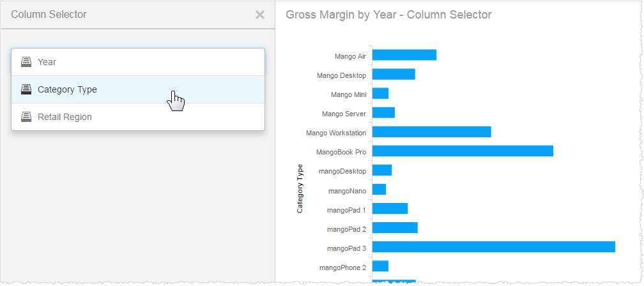Click the Mango Workstation bar
Image resolution: width=644 pixels, height=286 pixels.
point(431,132)
